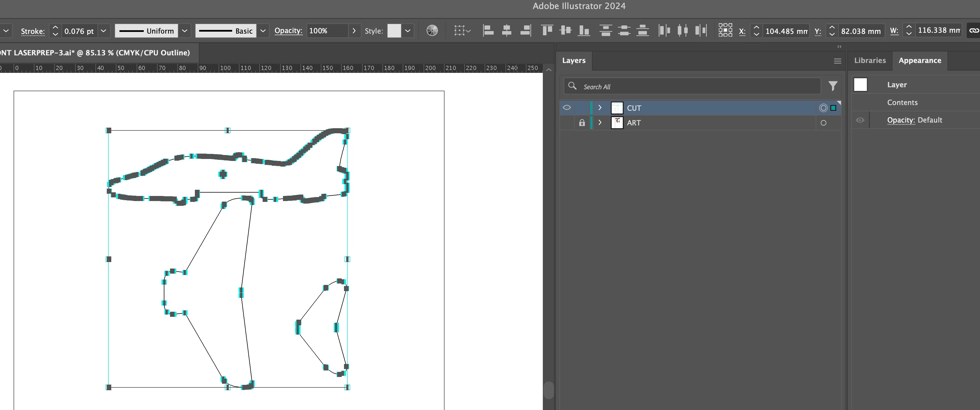
Task: Click Horizontal Distribute Left icon
Action: [x=664, y=30]
